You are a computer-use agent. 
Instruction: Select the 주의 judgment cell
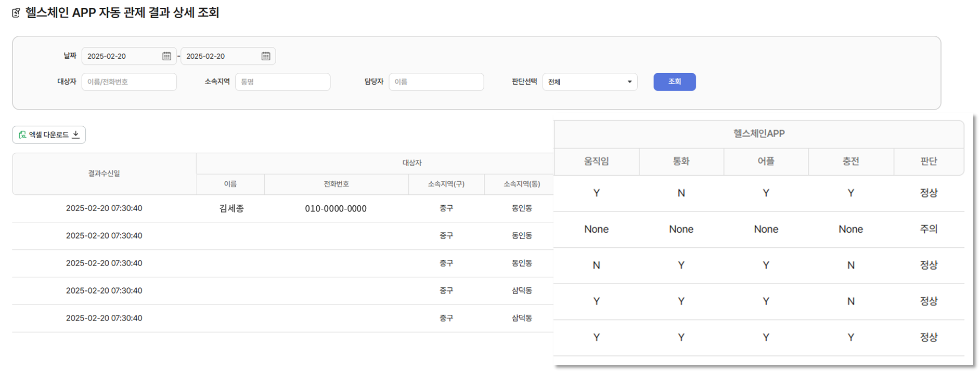[929, 229]
